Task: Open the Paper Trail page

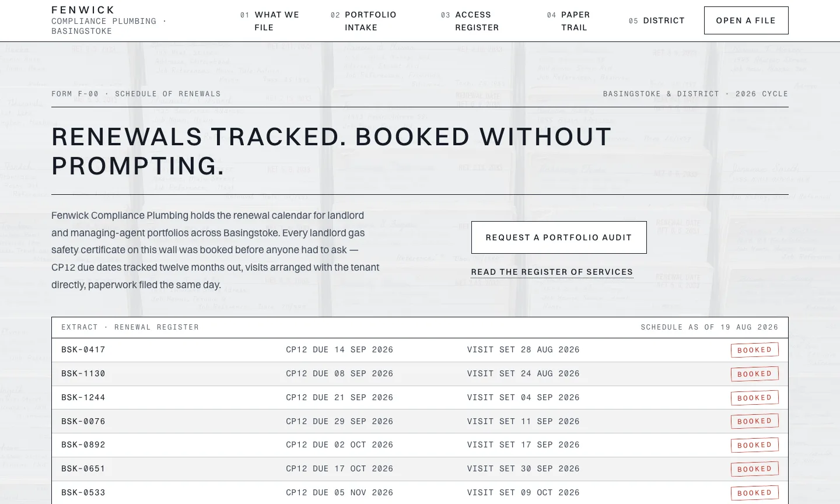Action: (x=569, y=21)
